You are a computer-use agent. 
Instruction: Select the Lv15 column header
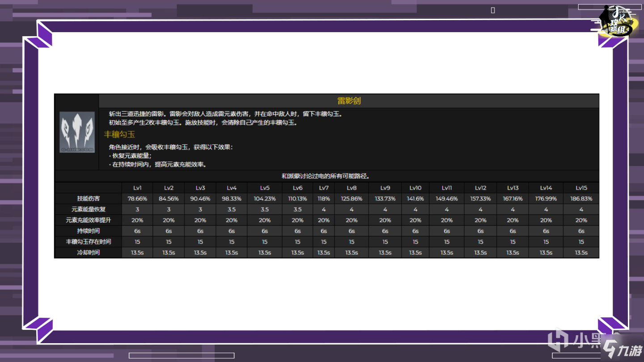point(581,188)
